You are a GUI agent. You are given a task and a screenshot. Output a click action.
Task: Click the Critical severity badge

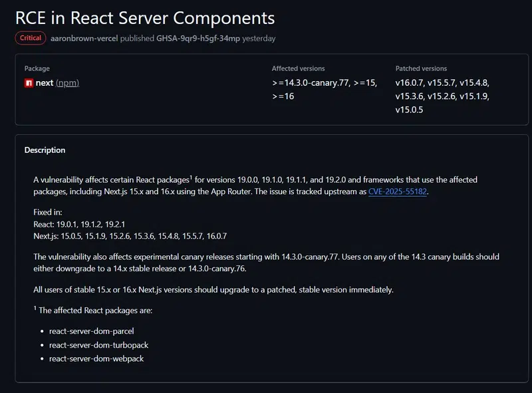coord(31,38)
